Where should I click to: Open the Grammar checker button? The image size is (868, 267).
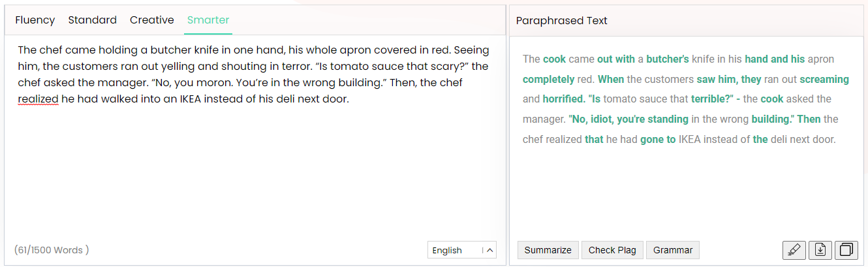(x=673, y=250)
